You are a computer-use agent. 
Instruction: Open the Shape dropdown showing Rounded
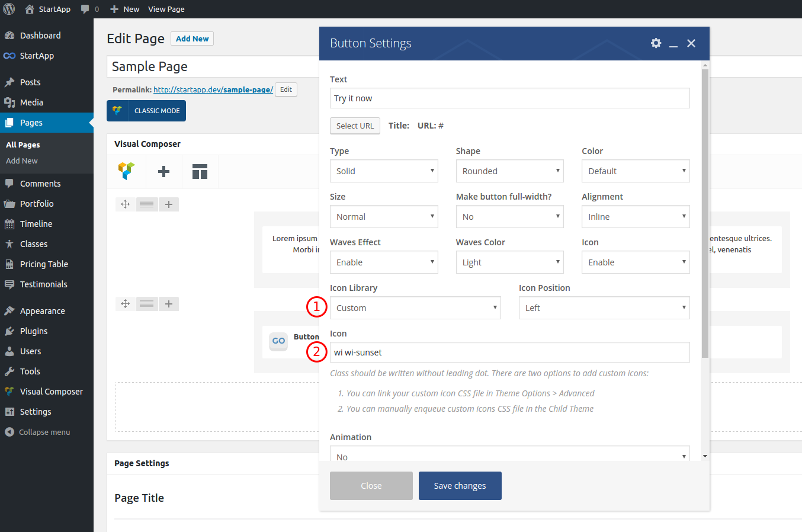point(509,171)
